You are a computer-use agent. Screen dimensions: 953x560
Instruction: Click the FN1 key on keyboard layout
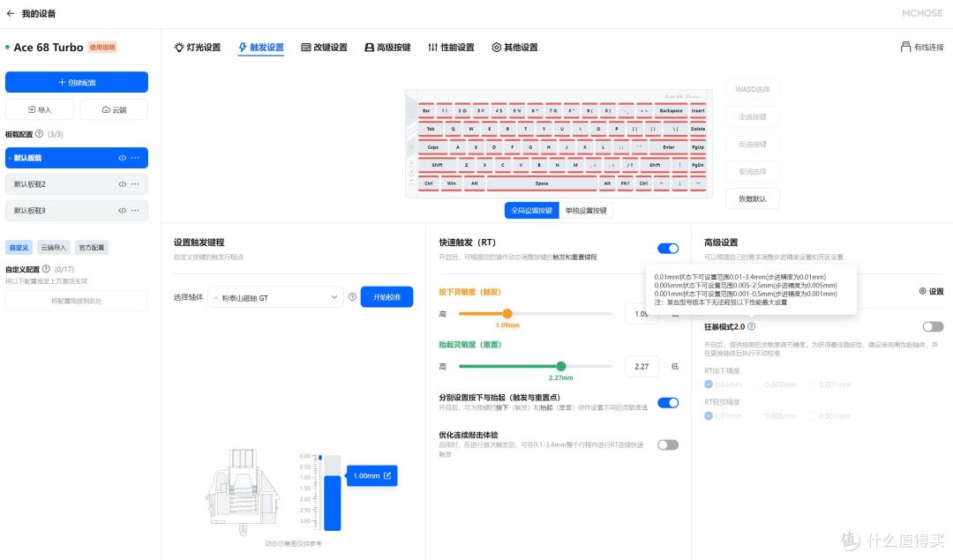pos(625,183)
